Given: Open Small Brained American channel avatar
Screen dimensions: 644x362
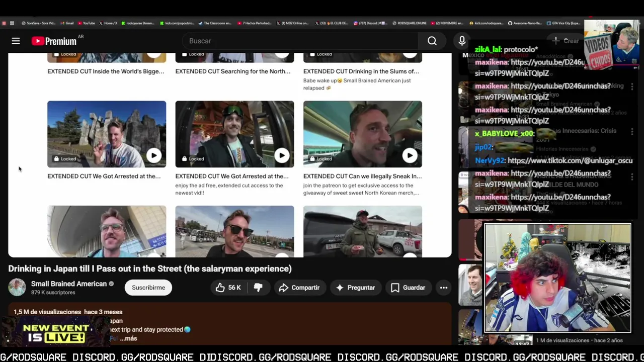Looking at the screenshot, I should 17,288.
